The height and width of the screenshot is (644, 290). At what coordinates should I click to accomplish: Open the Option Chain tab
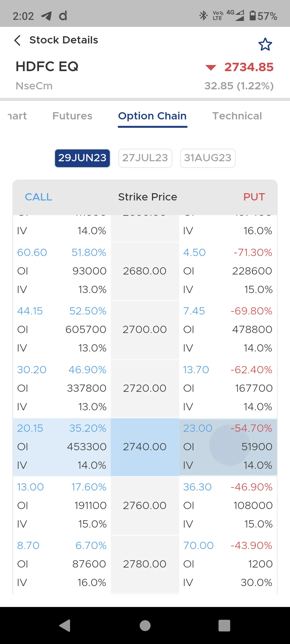coord(152,116)
